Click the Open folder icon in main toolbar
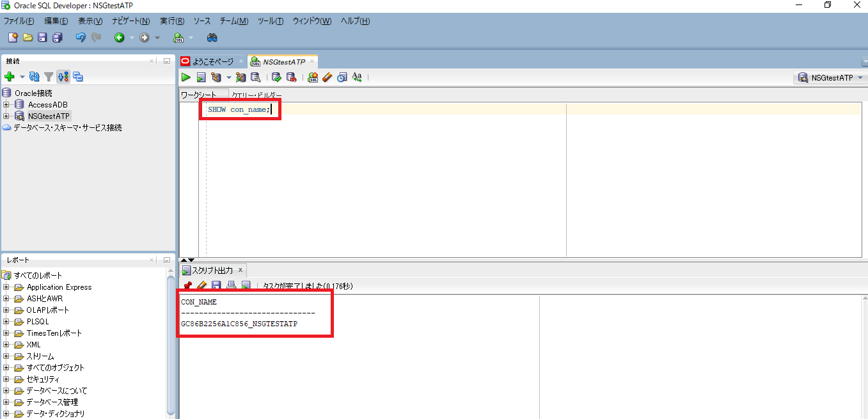868x419 pixels. tap(28, 38)
